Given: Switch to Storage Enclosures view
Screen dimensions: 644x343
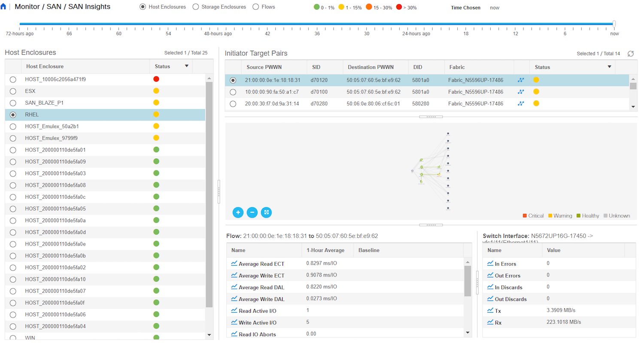Looking at the screenshot, I should [195, 6].
